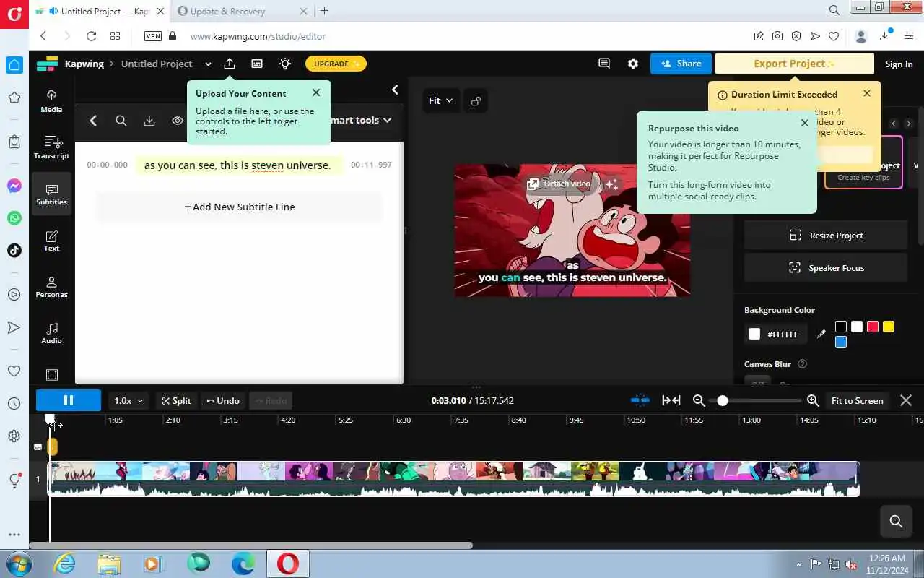Click the upload icon in header
This screenshot has width=924, height=578.
pyautogui.click(x=230, y=64)
